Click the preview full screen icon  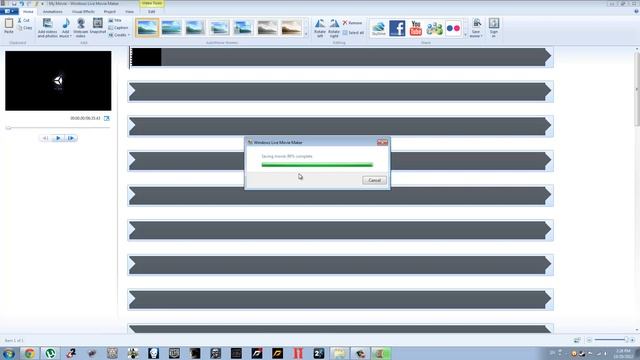107,118
